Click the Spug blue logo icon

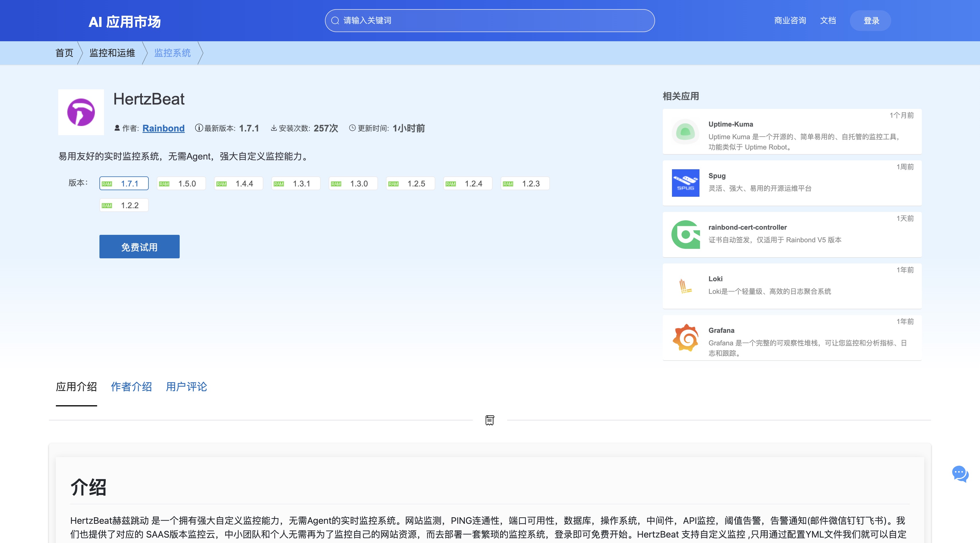[x=685, y=183]
